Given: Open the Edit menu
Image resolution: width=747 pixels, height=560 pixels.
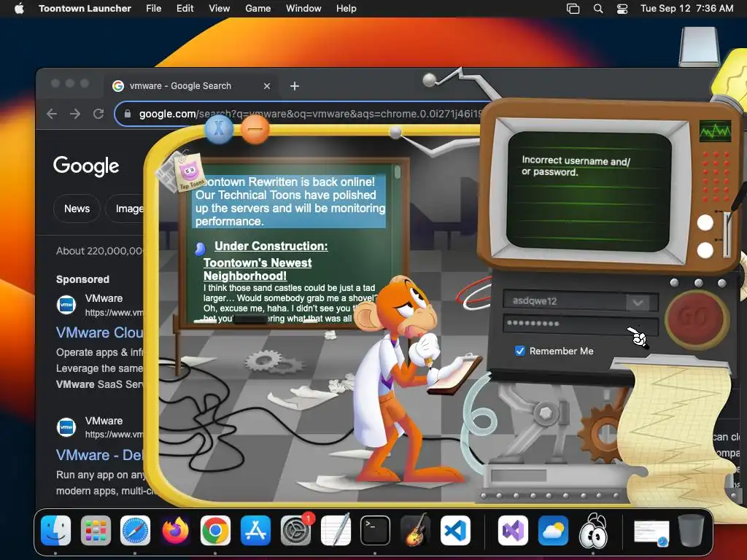Looking at the screenshot, I should pyautogui.click(x=185, y=8).
